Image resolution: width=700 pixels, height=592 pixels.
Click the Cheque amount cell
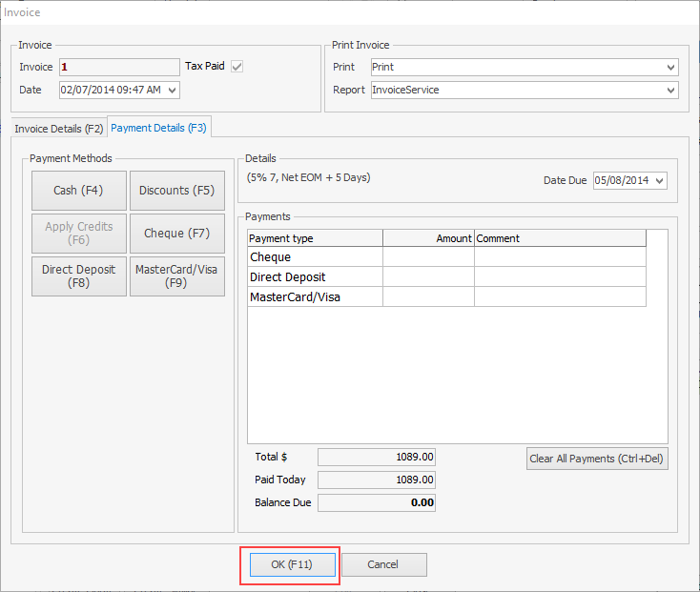coord(428,257)
